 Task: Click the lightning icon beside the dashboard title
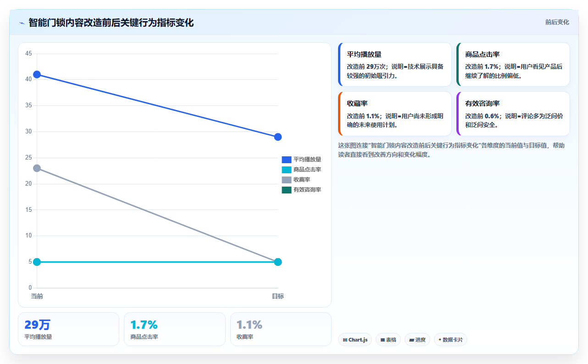click(22, 23)
